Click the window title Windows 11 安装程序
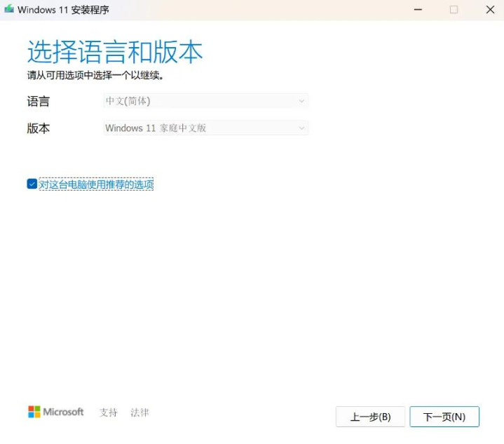Image resolution: width=504 pixels, height=444 pixels. 63,10
